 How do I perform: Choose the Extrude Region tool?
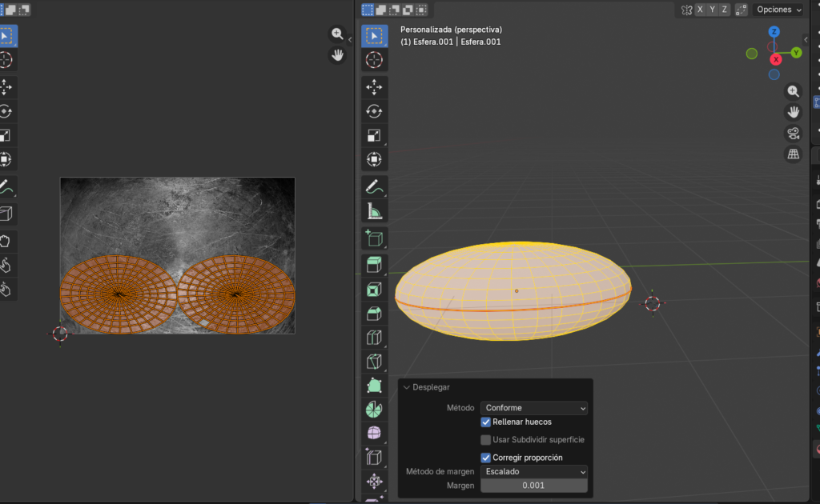pos(374,264)
